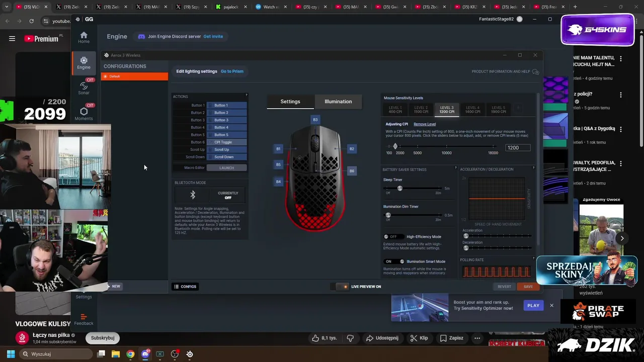
Task: Click the Go to Prism link
Action: tap(232, 71)
